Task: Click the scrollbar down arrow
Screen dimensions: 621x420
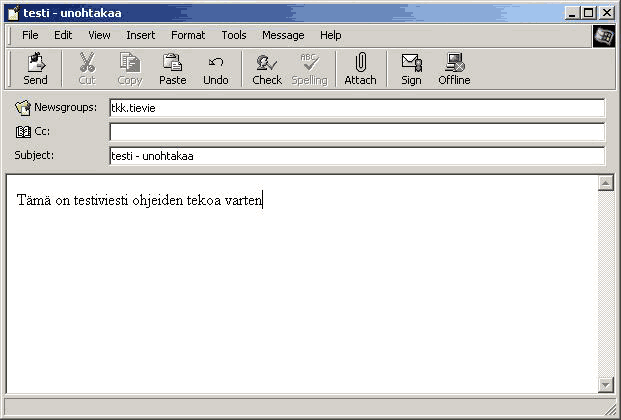Action: 606,385
